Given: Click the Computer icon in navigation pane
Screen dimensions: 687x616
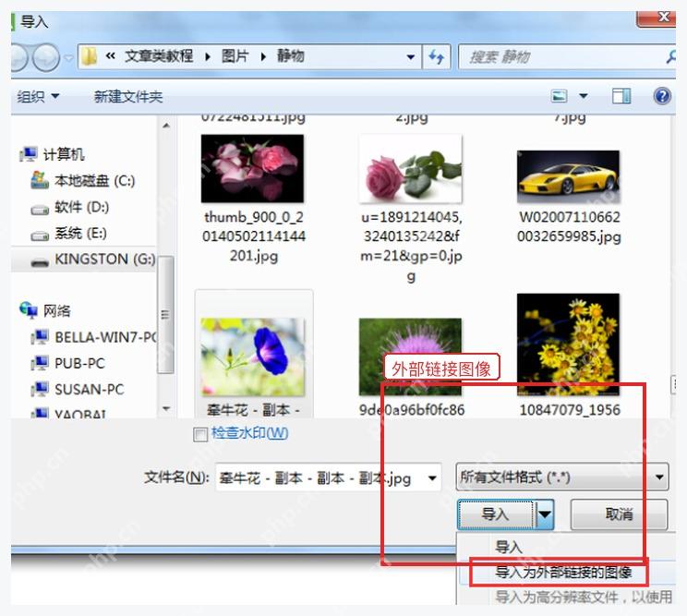Looking at the screenshot, I should coord(29,154).
